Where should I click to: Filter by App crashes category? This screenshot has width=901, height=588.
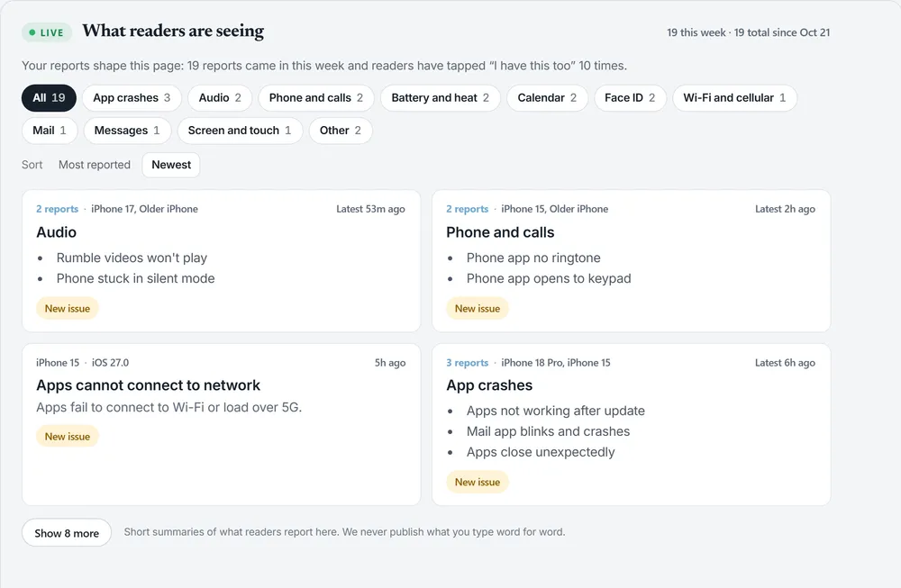[x=132, y=97]
